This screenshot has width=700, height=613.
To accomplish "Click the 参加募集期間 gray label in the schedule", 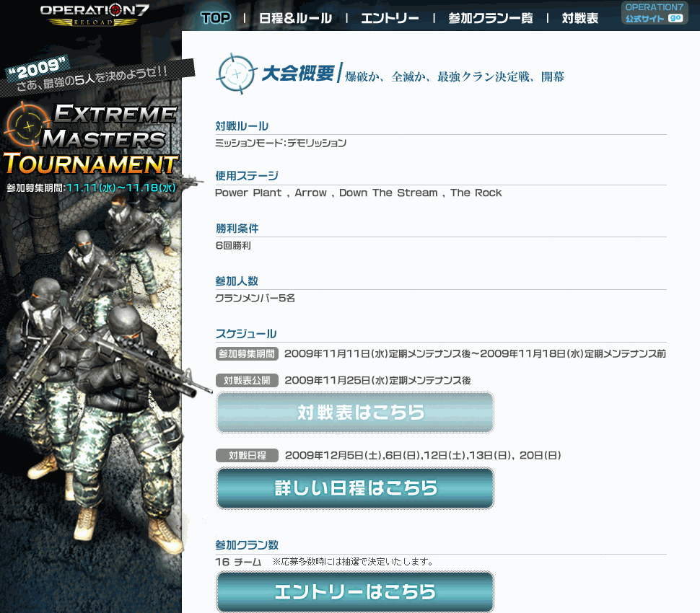I will click(x=247, y=354).
